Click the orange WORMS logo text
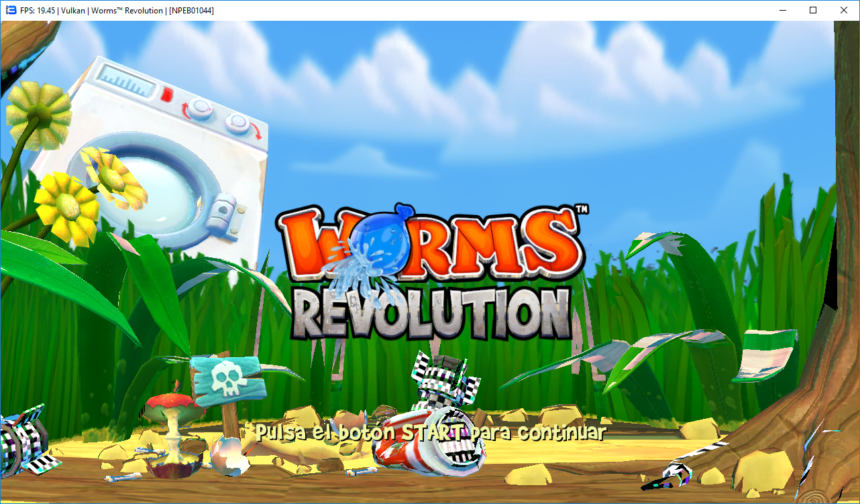860x504 pixels. (429, 241)
